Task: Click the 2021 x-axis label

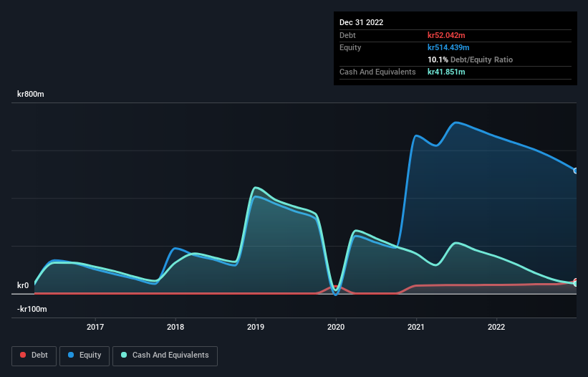Action: pyautogui.click(x=416, y=327)
